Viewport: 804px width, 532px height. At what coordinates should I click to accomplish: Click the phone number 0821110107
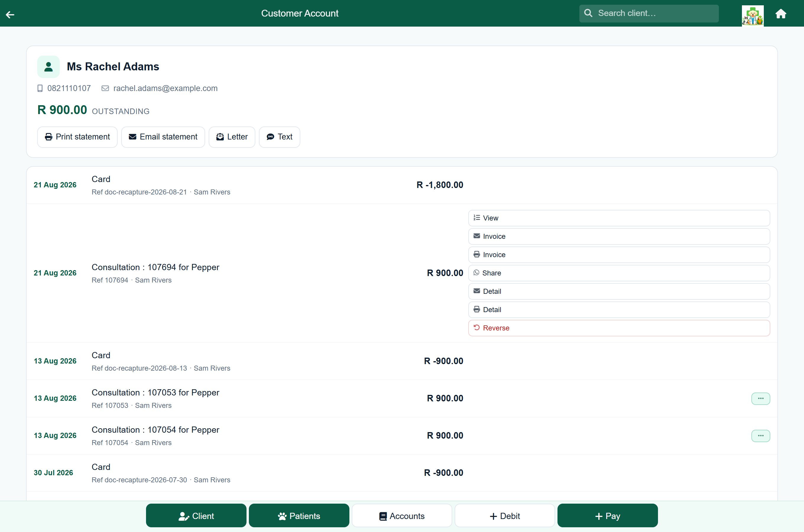69,88
